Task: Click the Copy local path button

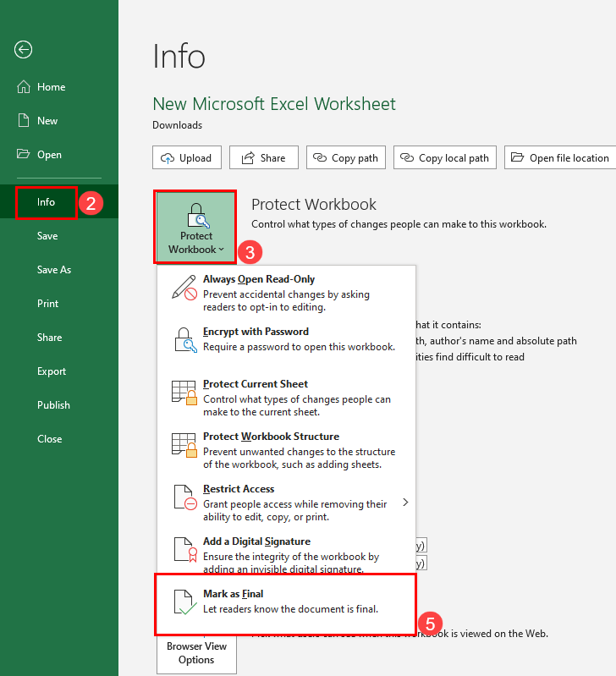Action: click(x=445, y=158)
